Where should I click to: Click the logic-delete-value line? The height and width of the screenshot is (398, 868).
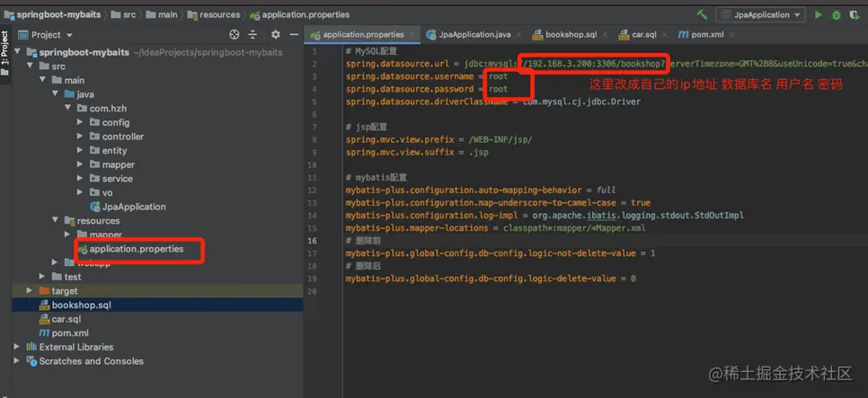click(x=491, y=279)
